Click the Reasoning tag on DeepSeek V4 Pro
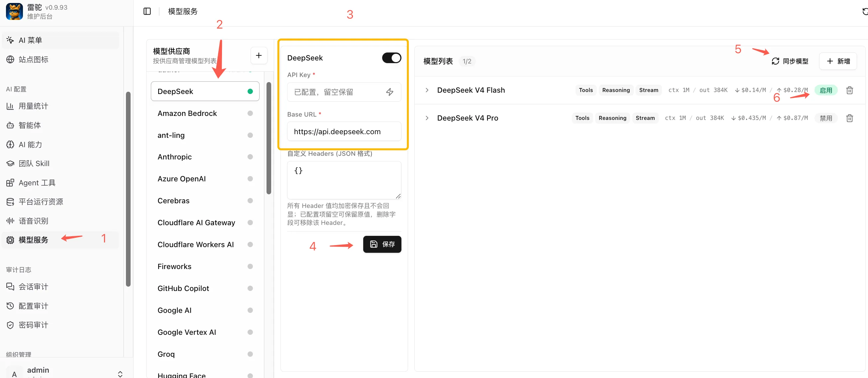 pos(612,118)
